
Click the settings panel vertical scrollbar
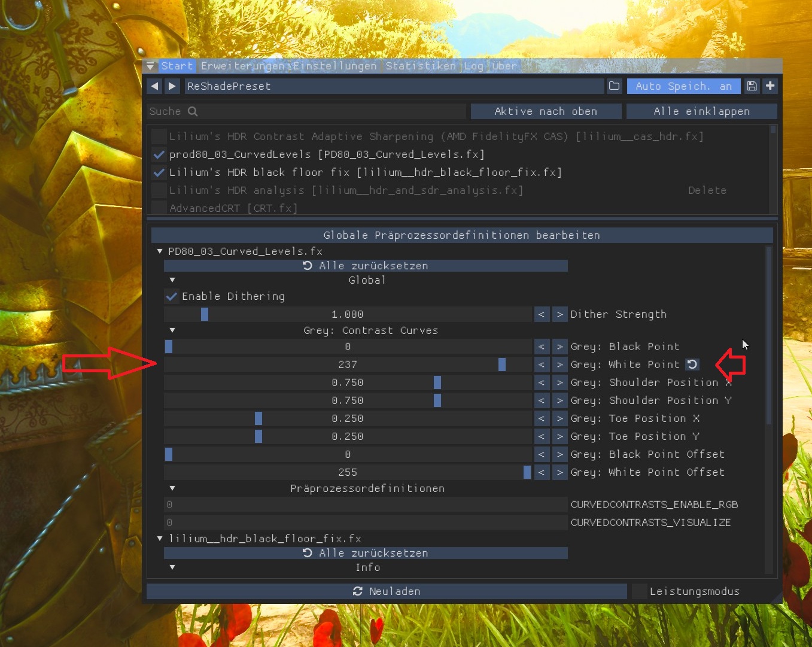click(x=769, y=335)
